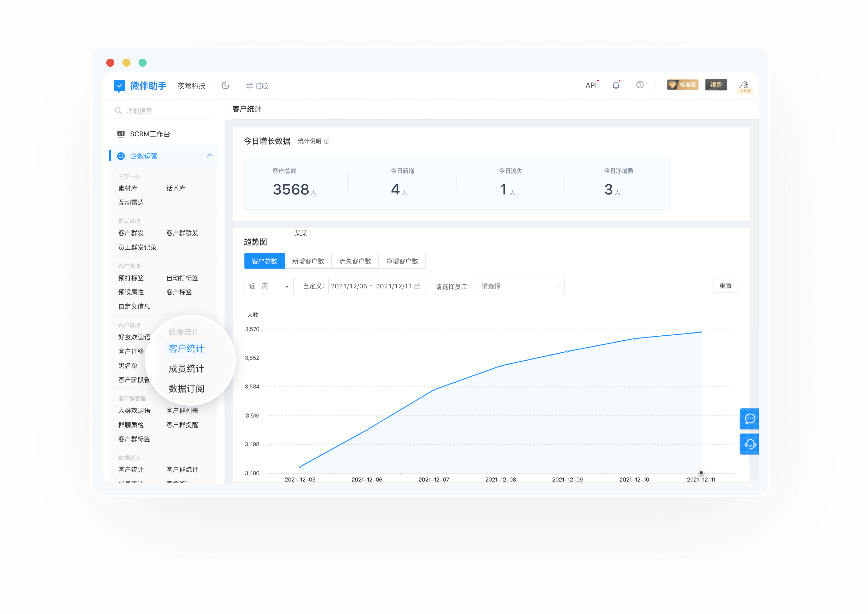The width and height of the screenshot is (868, 614).
Task: Select 客户统计 in magnified bubble
Action: (186, 348)
